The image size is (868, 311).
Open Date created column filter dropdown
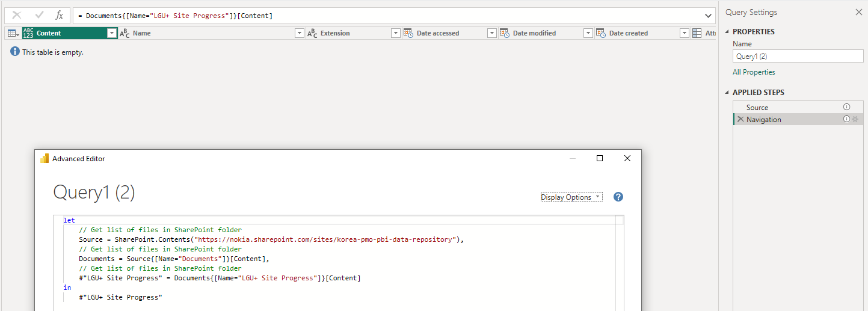pos(684,33)
